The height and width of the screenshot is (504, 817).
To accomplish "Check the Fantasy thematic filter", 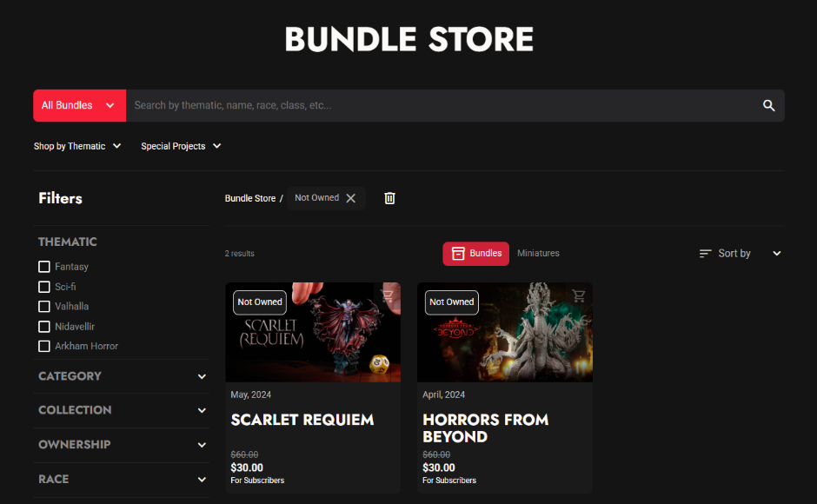I will click(44, 267).
